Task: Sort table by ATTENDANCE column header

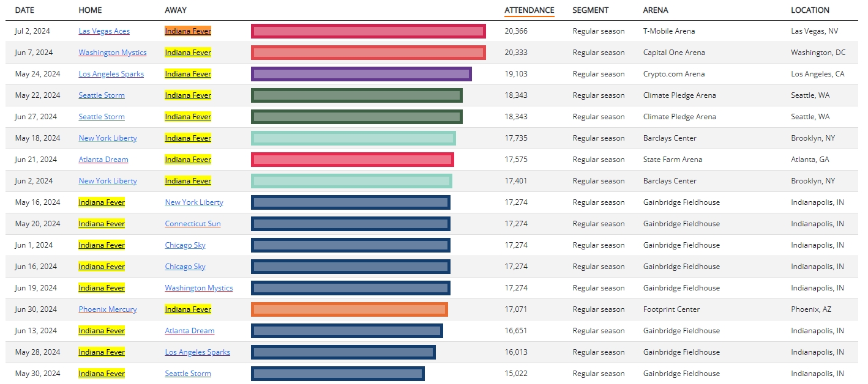Action: 529,10
